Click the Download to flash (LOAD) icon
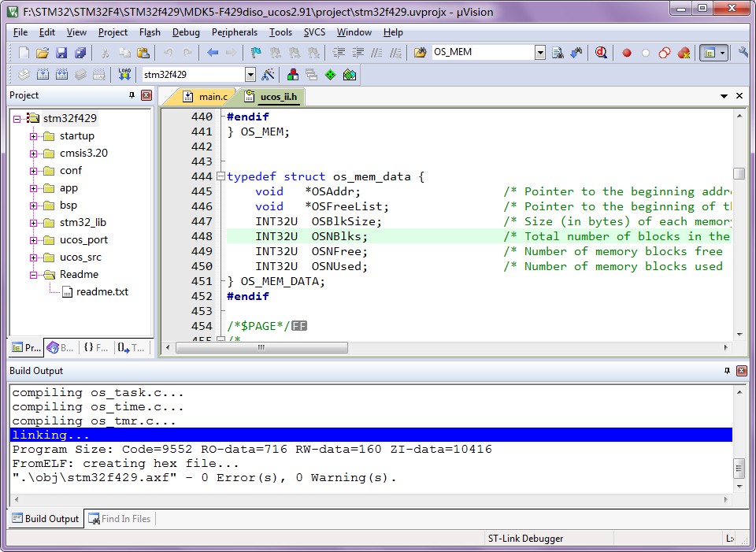756x552 pixels. (124, 75)
